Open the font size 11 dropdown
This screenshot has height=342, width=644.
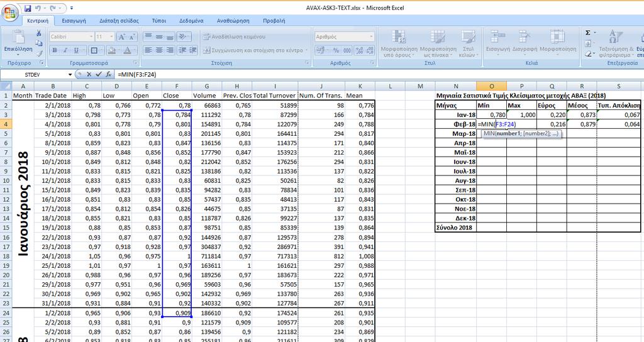[112, 37]
